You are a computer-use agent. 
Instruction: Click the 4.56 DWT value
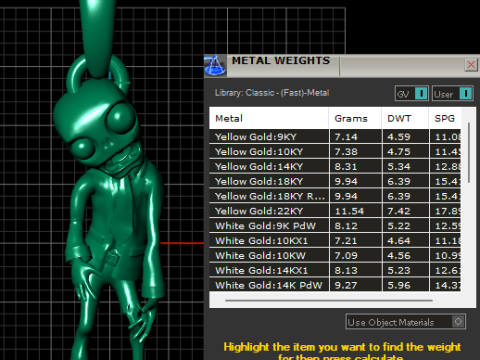coord(399,256)
